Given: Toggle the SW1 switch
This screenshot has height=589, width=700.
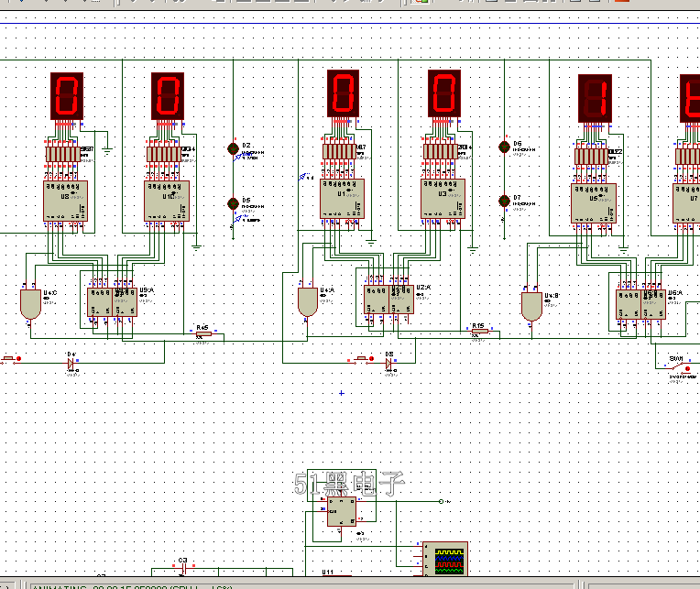Looking at the screenshot, I should coord(677,367).
